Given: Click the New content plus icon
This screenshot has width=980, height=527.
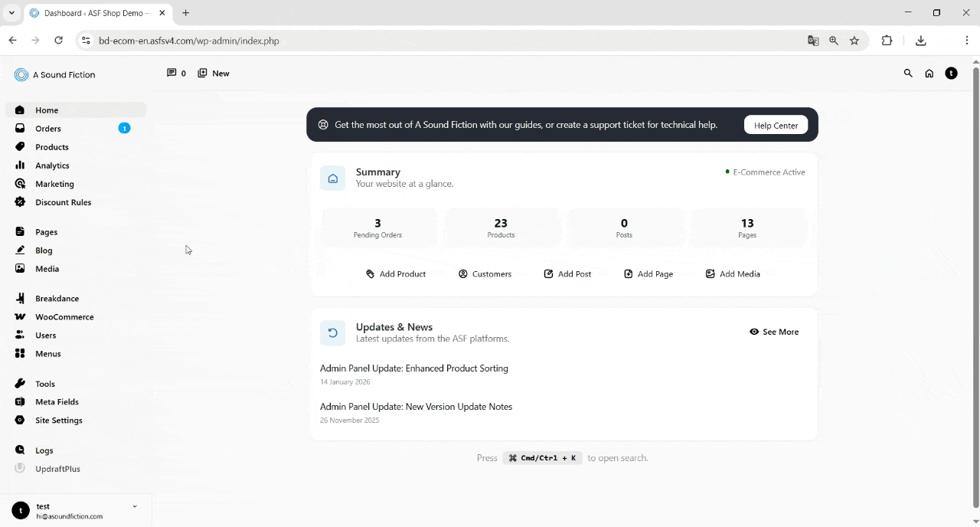Looking at the screenshot, I should pos(202,73).
